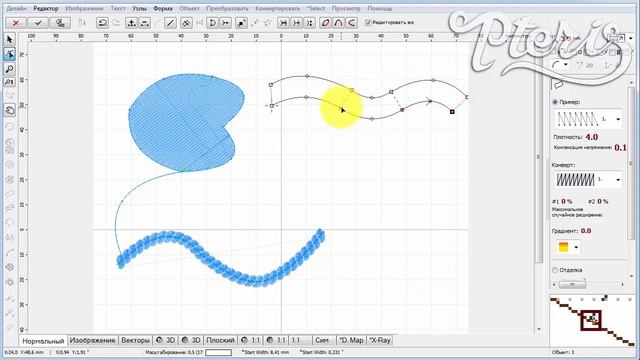
Task: Click the orange gradient color swatch
Action: point(563,247)
